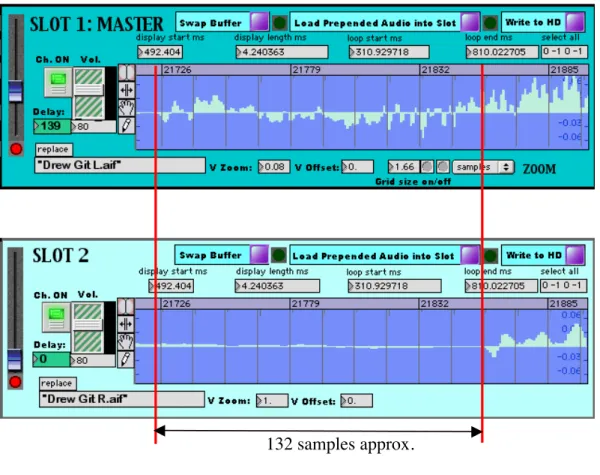Click volume number box 80 in Slot 2
Screen dimensions: 600x475
pyautogui.click(x=93, y=361)
